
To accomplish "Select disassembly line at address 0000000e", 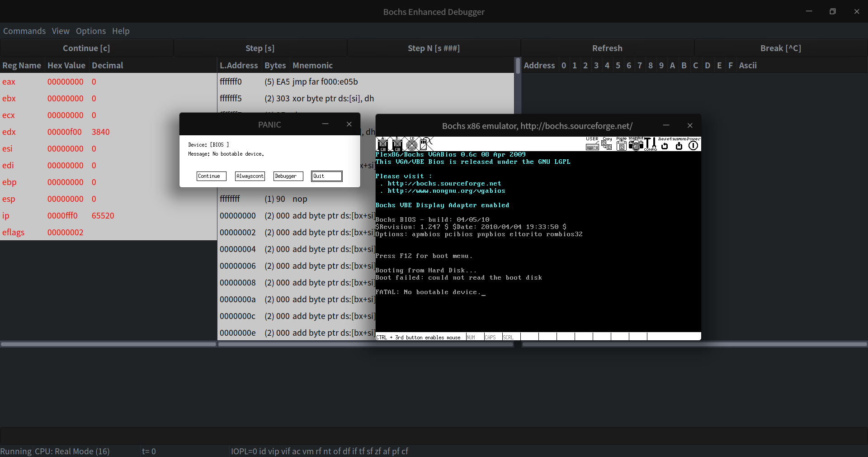I will click(x=297, y=333).
